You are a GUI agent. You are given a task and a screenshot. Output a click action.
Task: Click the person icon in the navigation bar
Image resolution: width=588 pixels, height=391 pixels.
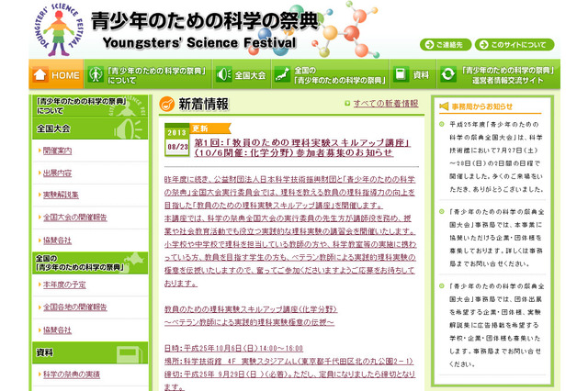coord(96,74)
